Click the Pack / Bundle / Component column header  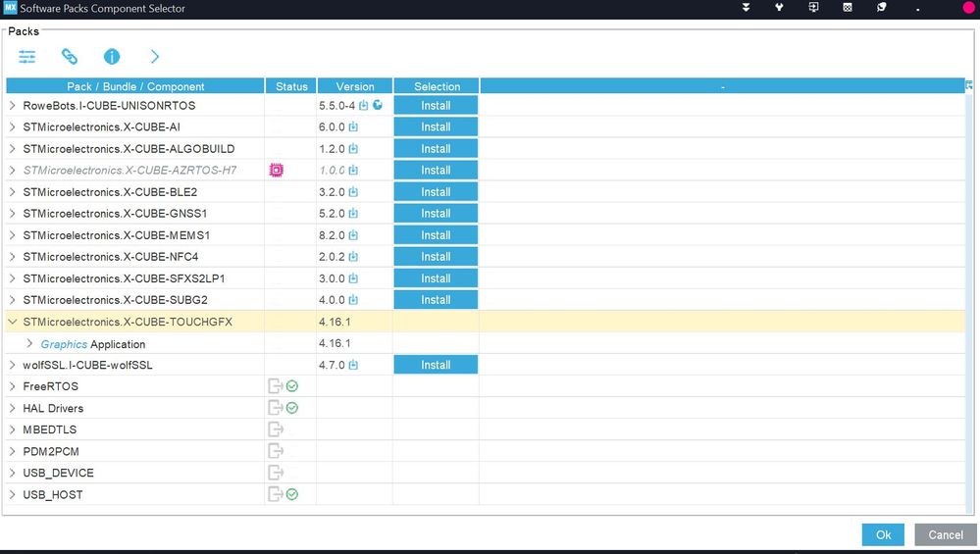pos(135,86)
